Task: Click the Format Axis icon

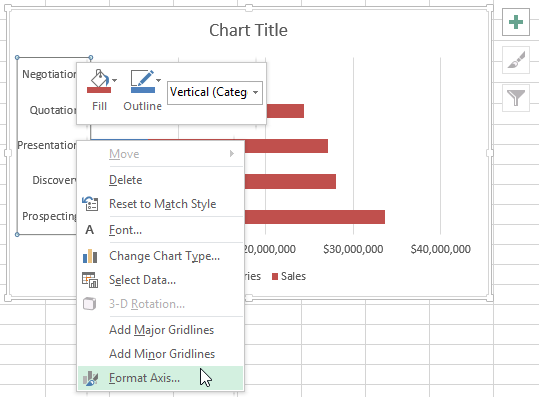Action: tap(90, 378)
